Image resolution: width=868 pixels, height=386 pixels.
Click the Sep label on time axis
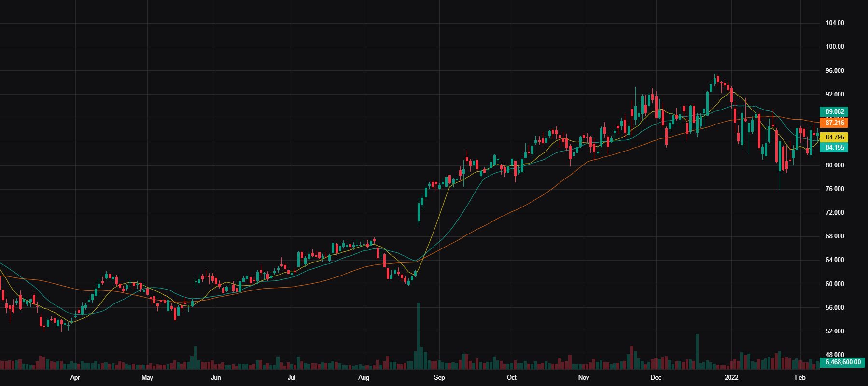(439, 378)
